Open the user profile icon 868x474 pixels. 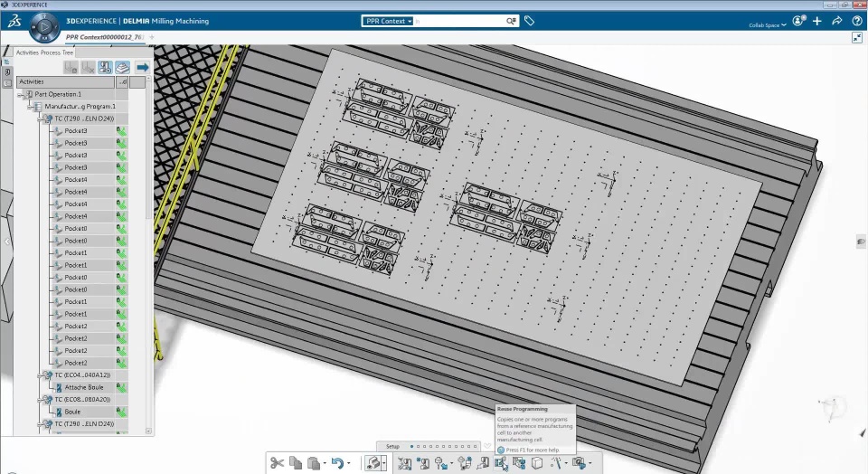[798, 21]
